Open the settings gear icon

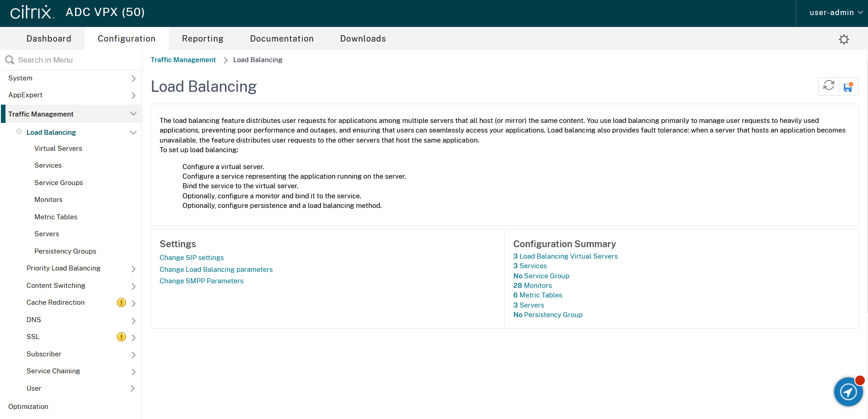(x=844, y=39)
